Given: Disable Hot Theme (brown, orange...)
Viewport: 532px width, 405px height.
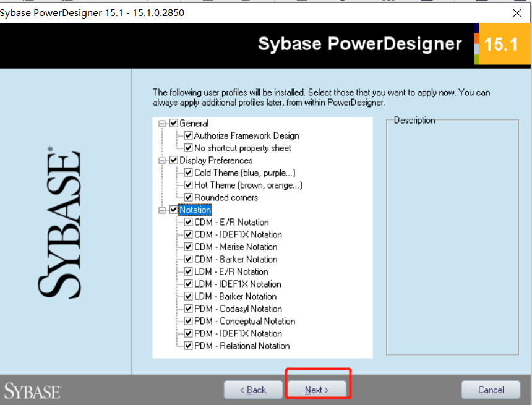Looking at the screenshot, I should 187,185.
